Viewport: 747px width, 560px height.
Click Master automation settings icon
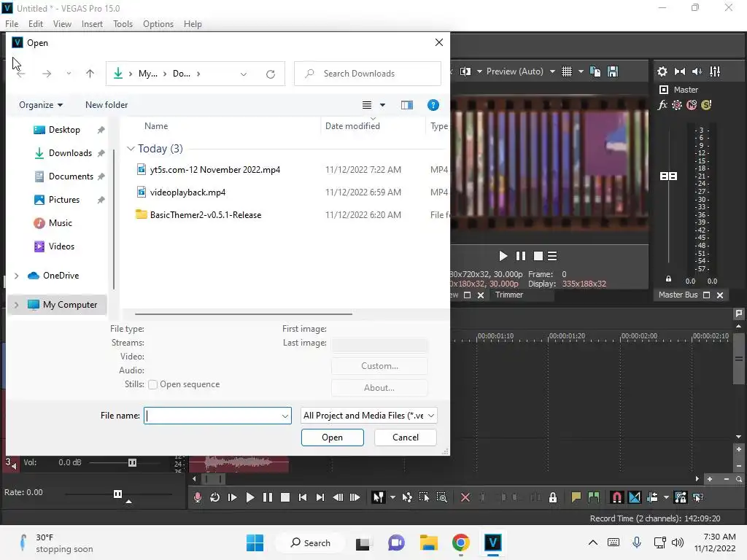677,105
